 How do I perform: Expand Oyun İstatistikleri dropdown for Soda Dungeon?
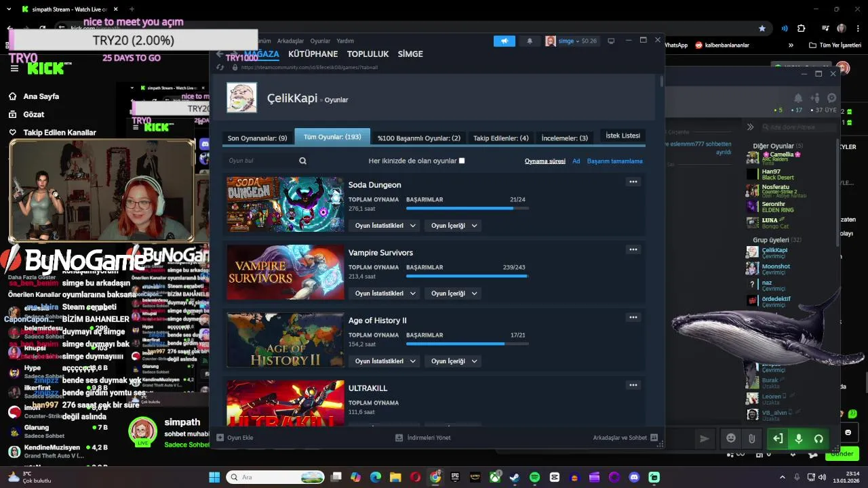[384, 226]
